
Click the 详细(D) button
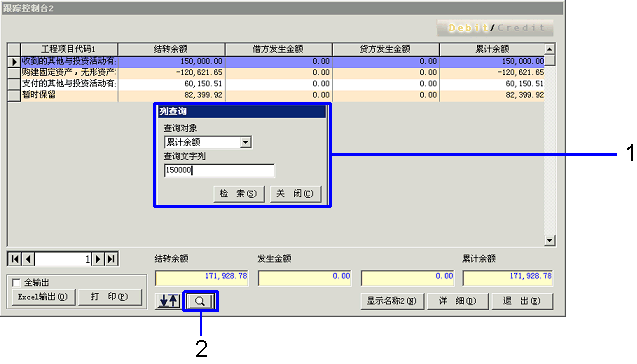pyautogui.click(x=458, y=301)
